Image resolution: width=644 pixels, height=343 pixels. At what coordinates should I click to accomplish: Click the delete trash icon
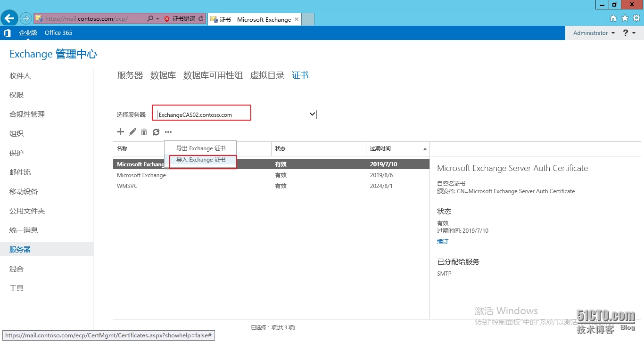pyautogui.click(x=144, y=132)
